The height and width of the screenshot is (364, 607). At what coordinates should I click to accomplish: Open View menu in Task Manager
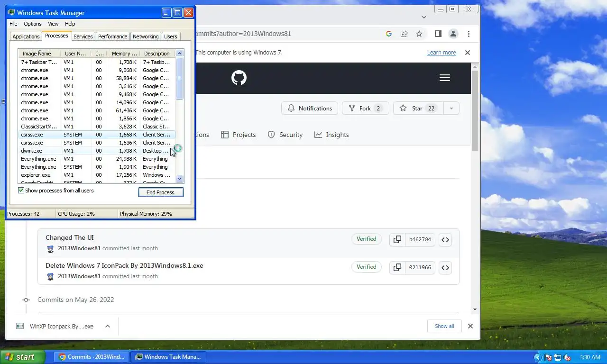tap(53, 24)
